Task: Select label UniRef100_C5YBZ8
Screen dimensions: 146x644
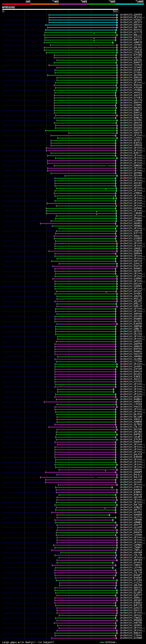Action: [131, 53]
